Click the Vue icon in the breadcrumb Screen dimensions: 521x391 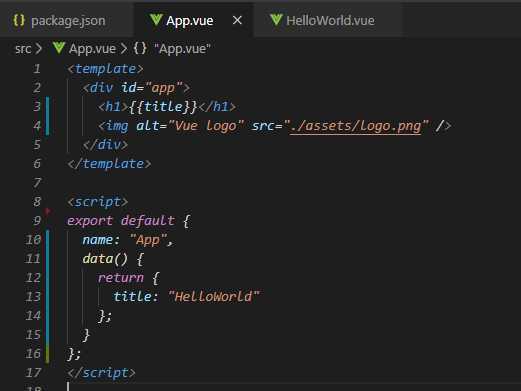click(x=59, y=48)
